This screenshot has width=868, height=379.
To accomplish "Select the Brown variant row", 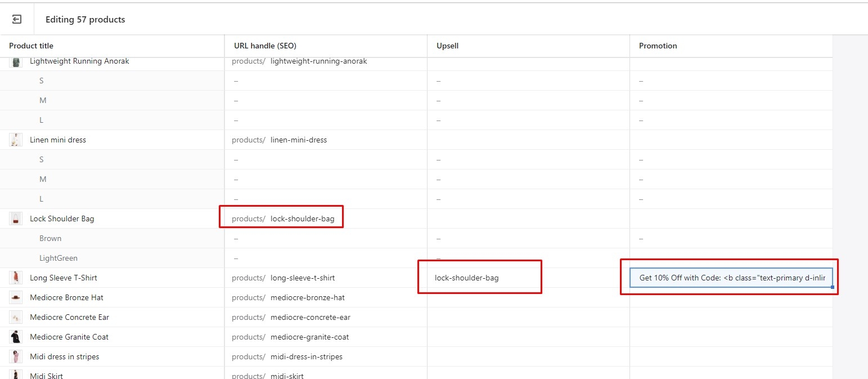I will click(x=50, y=238).
